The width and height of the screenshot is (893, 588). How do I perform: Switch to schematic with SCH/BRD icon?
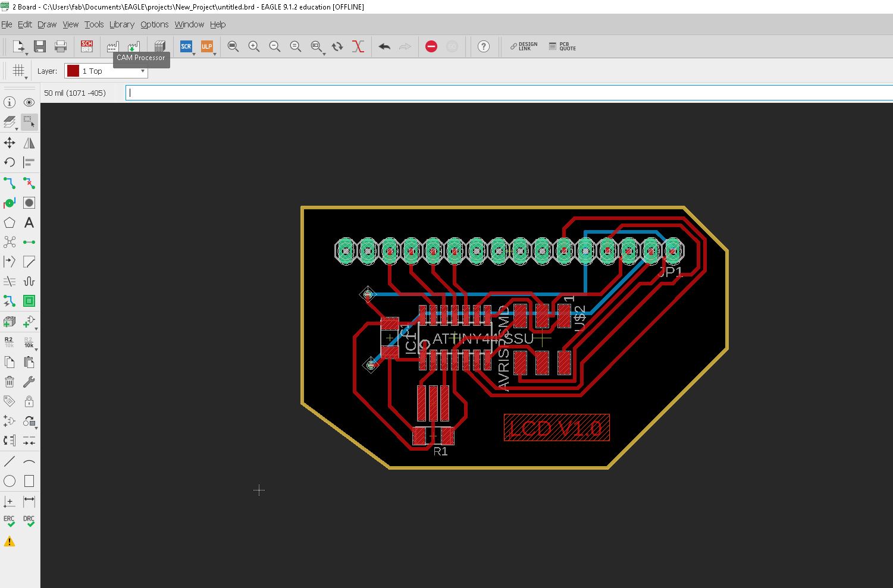pyautogui.click(x=87, y=46)
